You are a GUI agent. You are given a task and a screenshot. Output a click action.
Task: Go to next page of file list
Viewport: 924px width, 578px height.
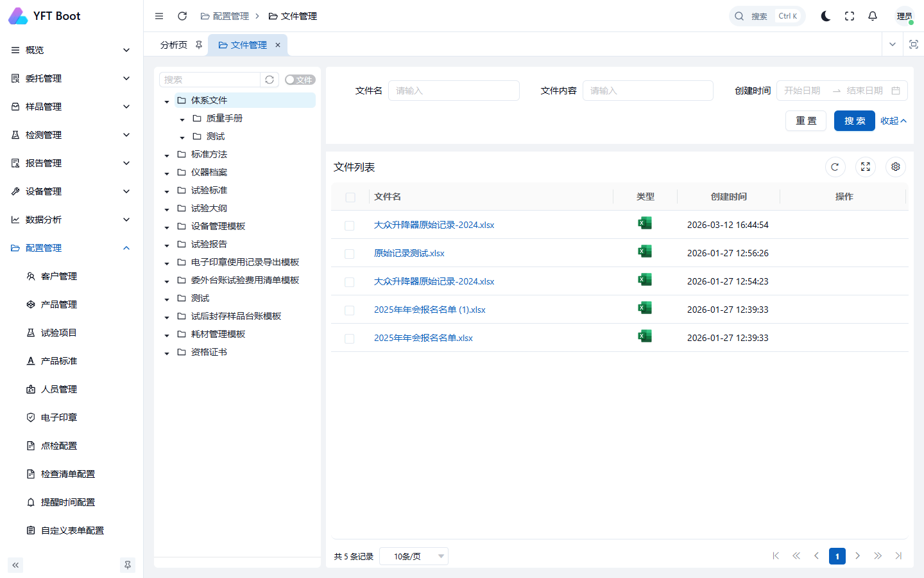[857, 556]
